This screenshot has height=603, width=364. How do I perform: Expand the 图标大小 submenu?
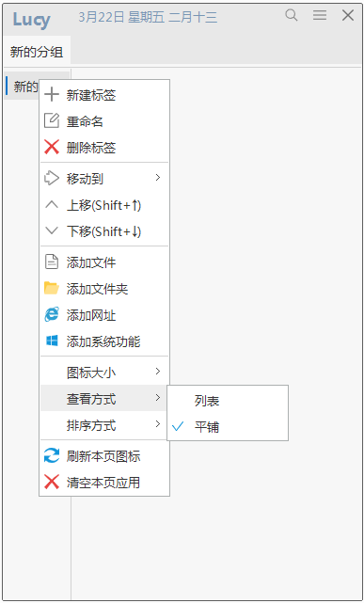pyautogui.click(x=104, y=372)
